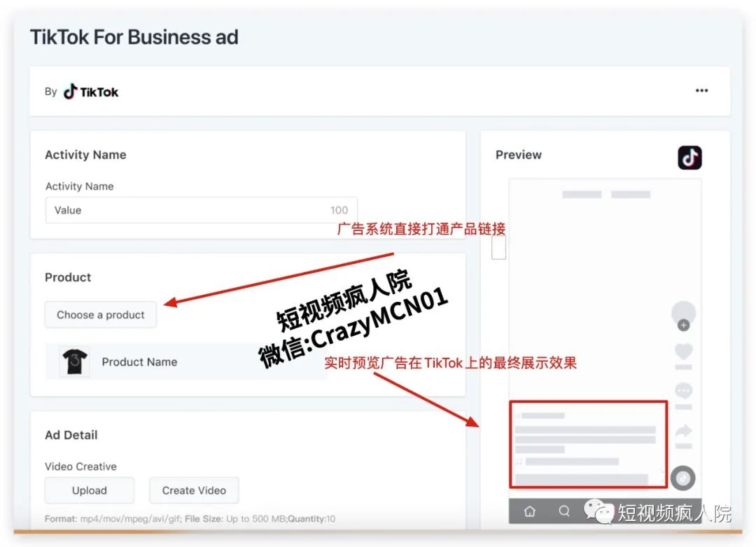Viewport: 756px width, 547px height.
Task: Click the home icon in preview bar
Action: coord(529,511)
